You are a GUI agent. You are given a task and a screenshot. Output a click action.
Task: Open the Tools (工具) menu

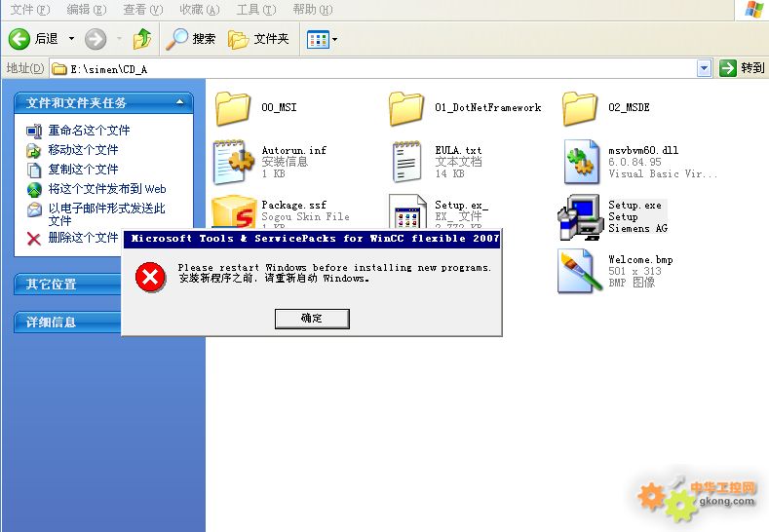(256, 10)
